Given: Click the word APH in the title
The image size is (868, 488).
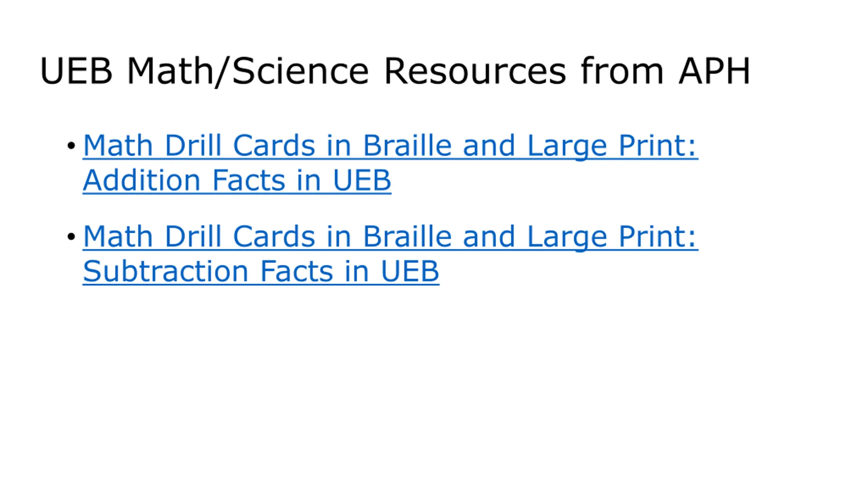Looking at the screenshot, I should coord(714,71).
